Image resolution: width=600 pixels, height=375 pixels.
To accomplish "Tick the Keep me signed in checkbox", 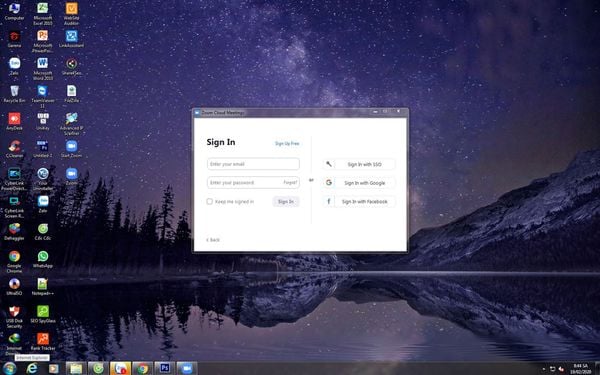I will pyautogui.click(x=209, y=201).
